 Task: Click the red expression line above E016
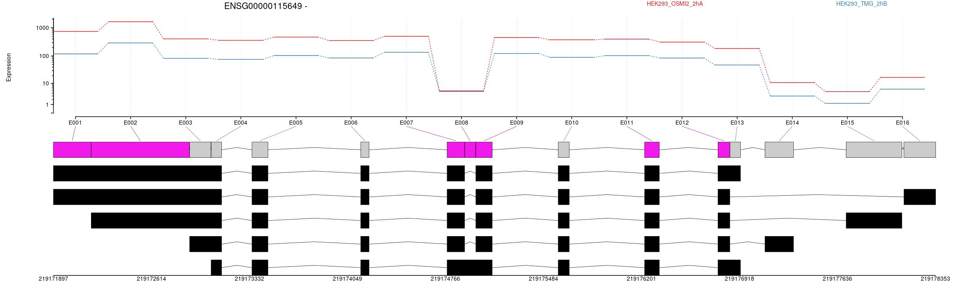[x=902, y=77]
